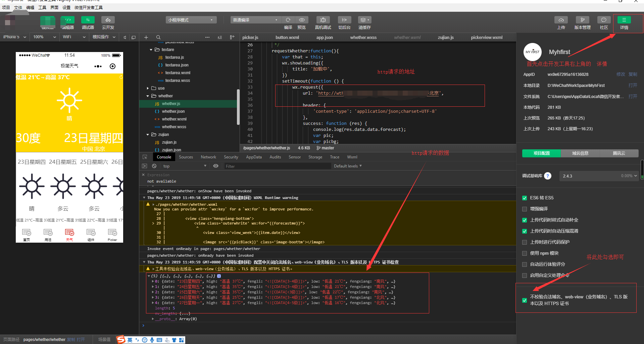Open file tree more options ellipsis
Screen dimensions: 644x344
point(207,37)
